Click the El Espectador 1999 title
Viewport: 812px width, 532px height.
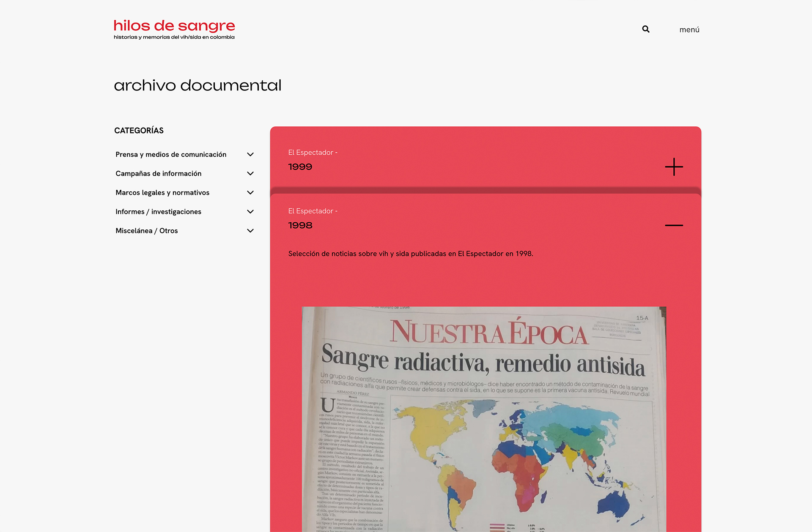pyautogui.click(x=300, y=167)
